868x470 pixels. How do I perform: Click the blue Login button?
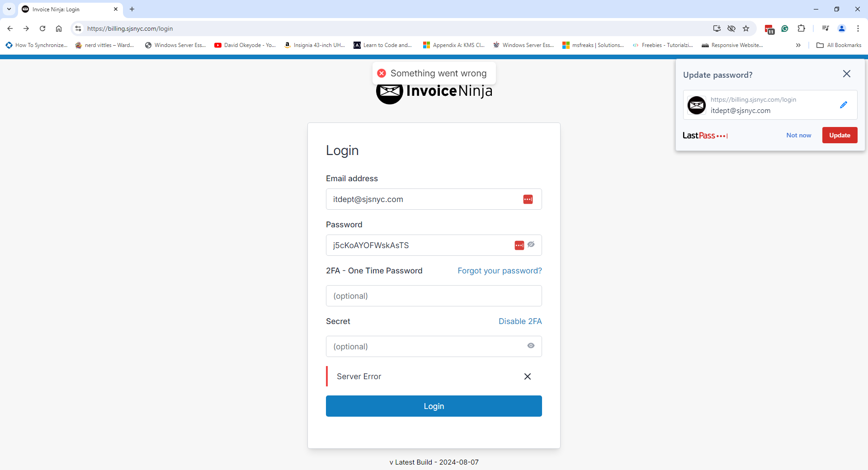pyautogui.click(x=434, y=406)
